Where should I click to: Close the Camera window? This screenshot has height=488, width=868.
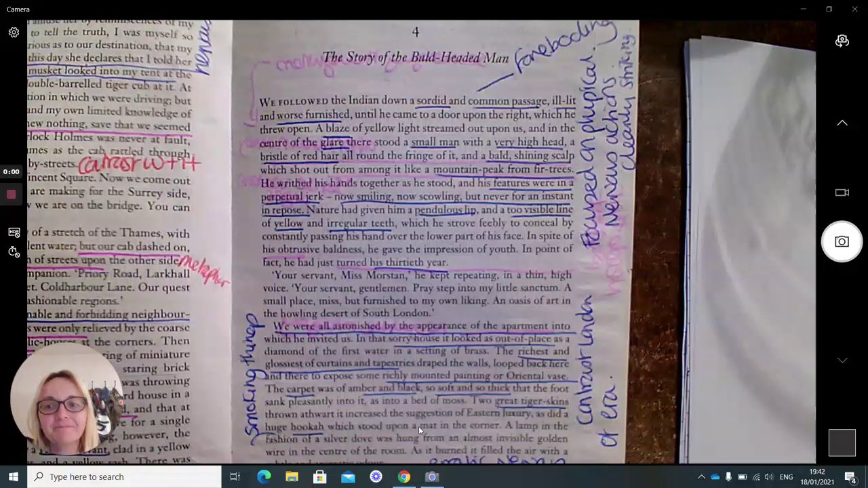click(x=854, y=9)
